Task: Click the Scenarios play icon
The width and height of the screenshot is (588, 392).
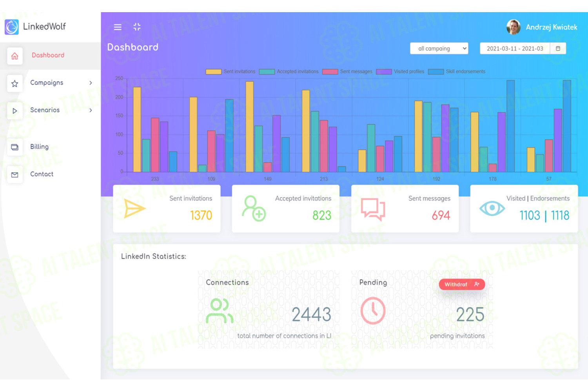Action: tap(15, 111)
